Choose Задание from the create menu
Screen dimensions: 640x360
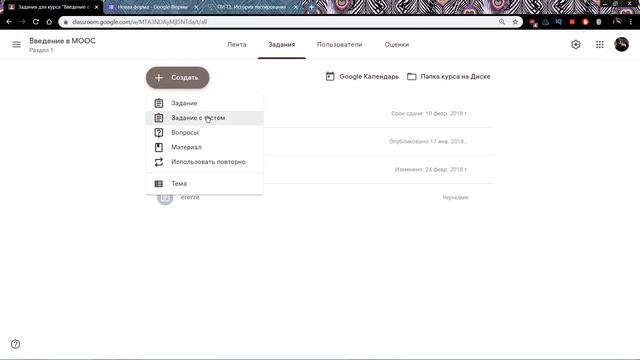pyautogui.click(x=204, y=103)
